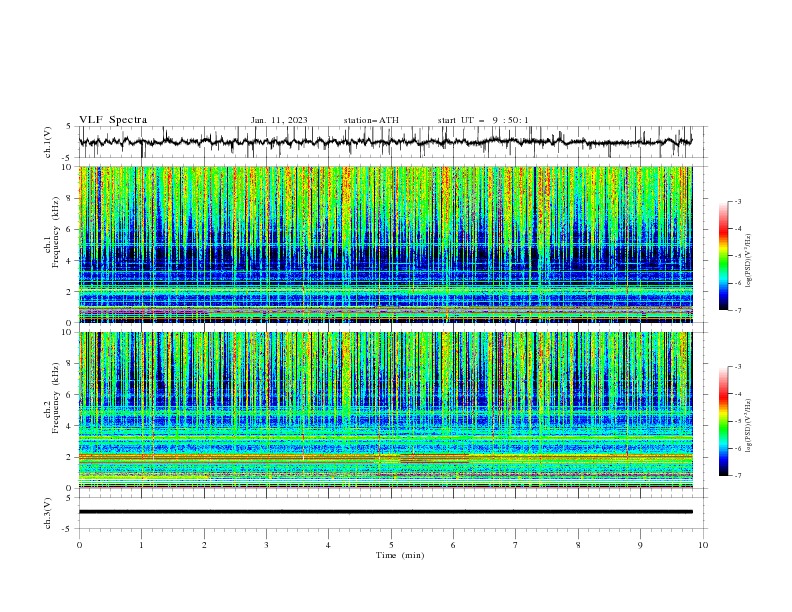Click the "Time (min)" axis title
This screenshot has width=792, height=612.
pos(400,555)
